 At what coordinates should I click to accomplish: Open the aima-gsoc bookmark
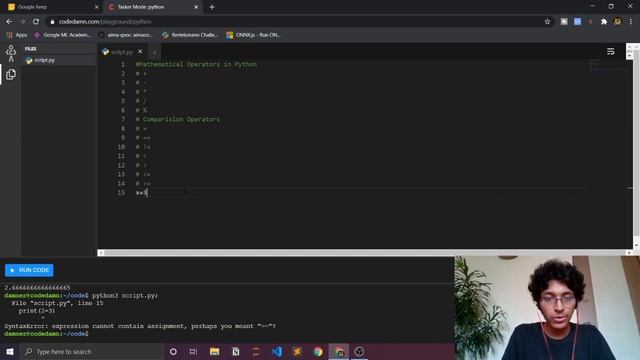coord(126,35)
